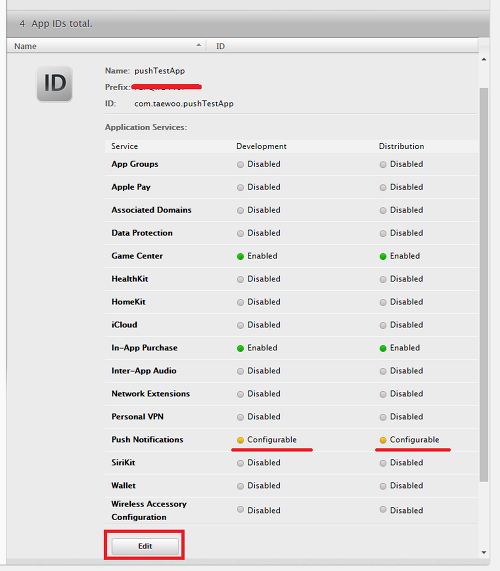Click the gray Wallet Distribution status dot
Image resolution: width=500 pixels, height=571 pixels.
[383, 486]
